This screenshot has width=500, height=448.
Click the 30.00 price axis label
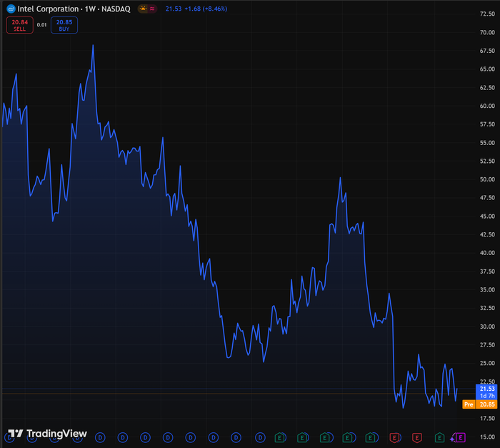tap(487, 327)
